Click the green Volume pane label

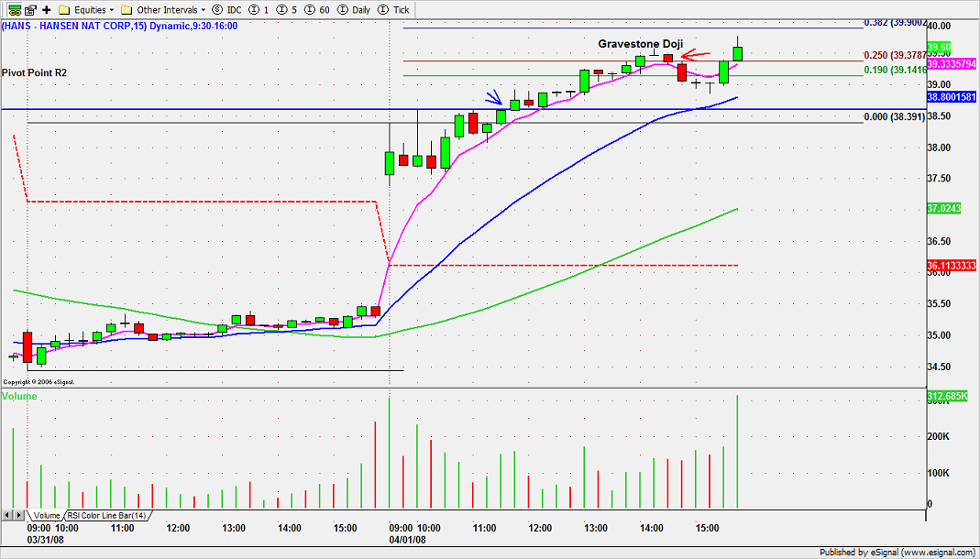coord(19,396)
